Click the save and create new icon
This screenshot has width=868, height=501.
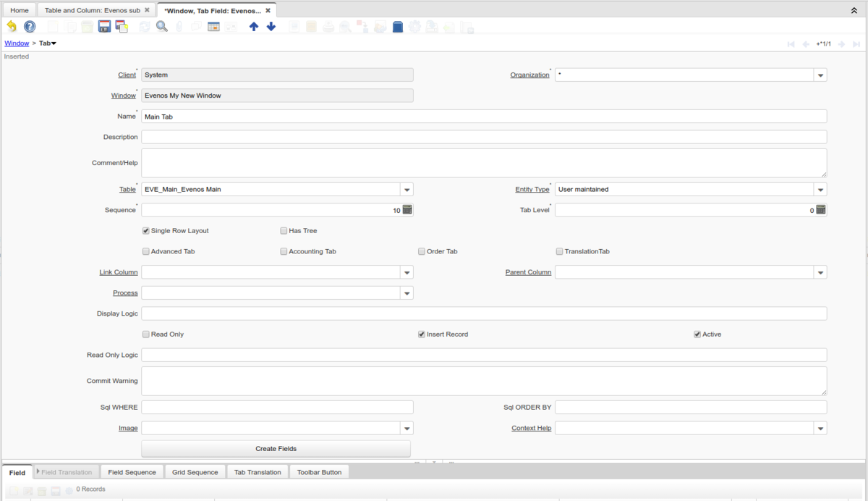[122, 27]
